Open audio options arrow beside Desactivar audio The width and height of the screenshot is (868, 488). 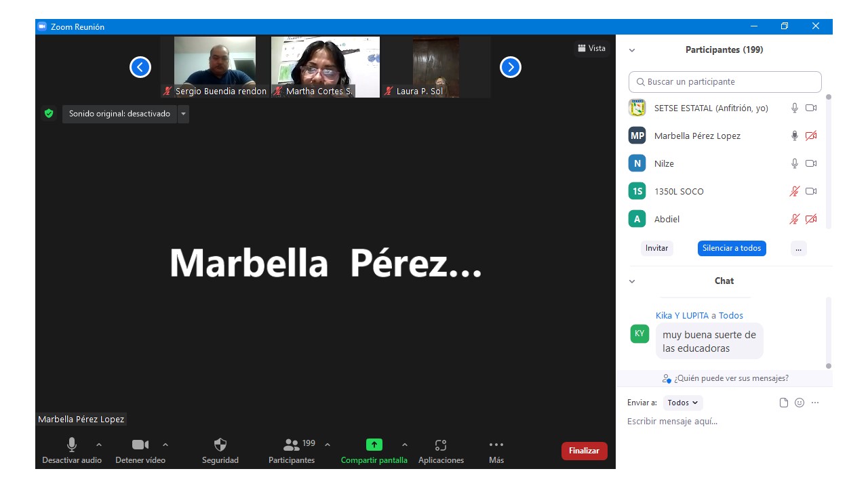point(99,445)
